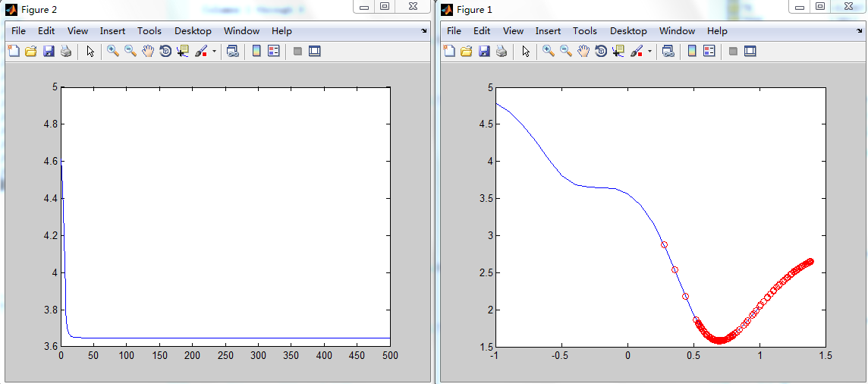Click Open File icon in Figure 2 toolbar

[x=31, y=52]
